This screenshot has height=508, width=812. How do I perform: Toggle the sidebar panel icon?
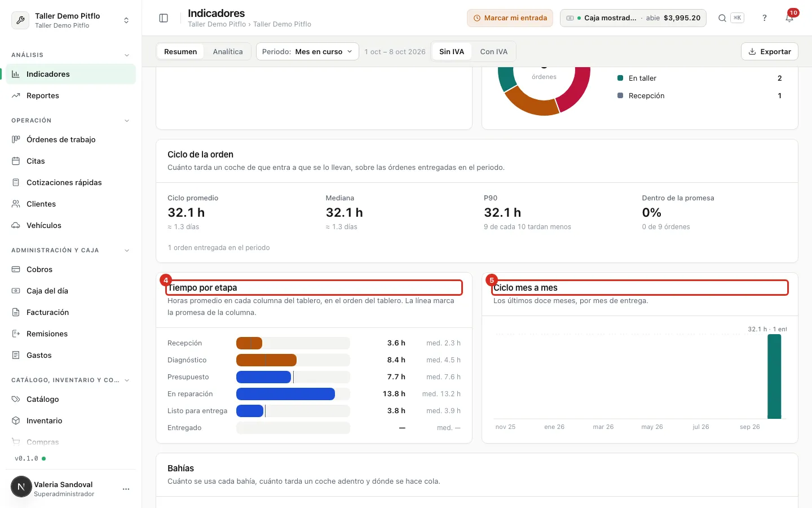click(164, 18)
